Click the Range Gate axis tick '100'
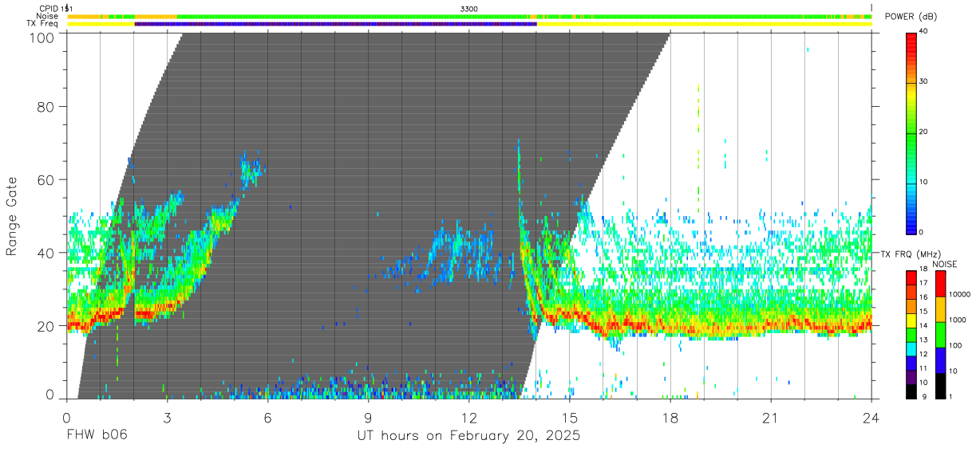This screenshot has width=980, height=452. [42, 37]
